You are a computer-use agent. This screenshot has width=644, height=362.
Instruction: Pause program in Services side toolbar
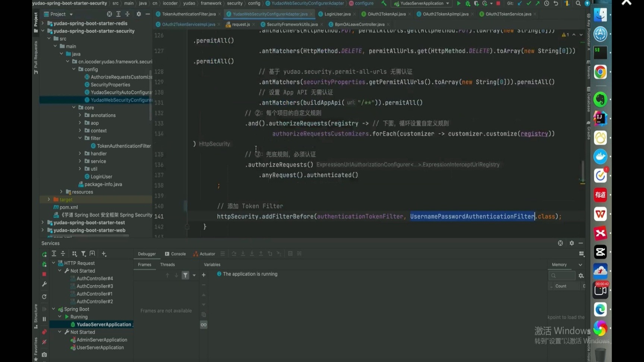point(44,319)
